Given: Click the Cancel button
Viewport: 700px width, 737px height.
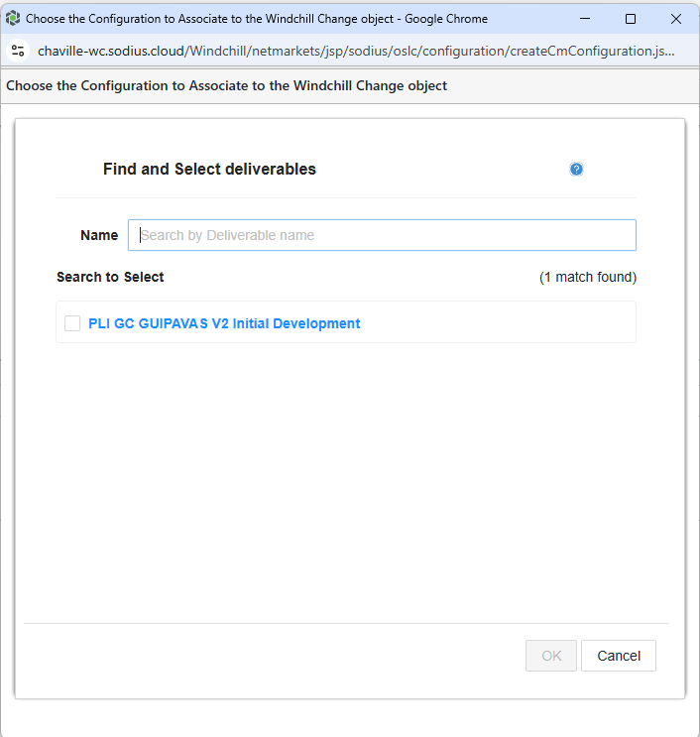Looking at the screenshot, I should [619, 656].
